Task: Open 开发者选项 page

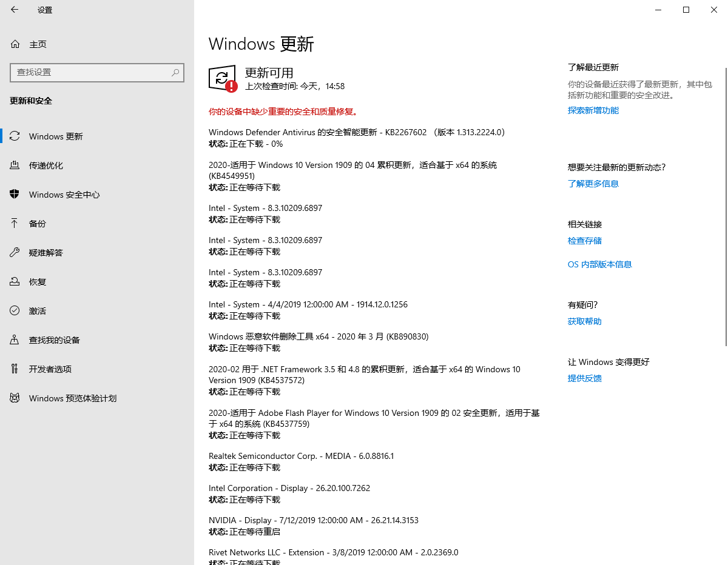Action: point(97,369)
